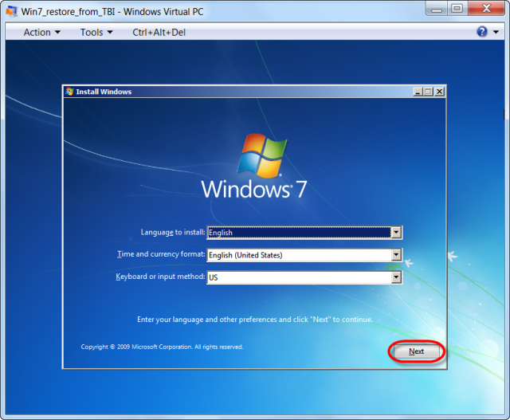The width and height of the screenshot is (510, 420).
Task: Expand the Help dropdown arrow
Action: [496, 32]
